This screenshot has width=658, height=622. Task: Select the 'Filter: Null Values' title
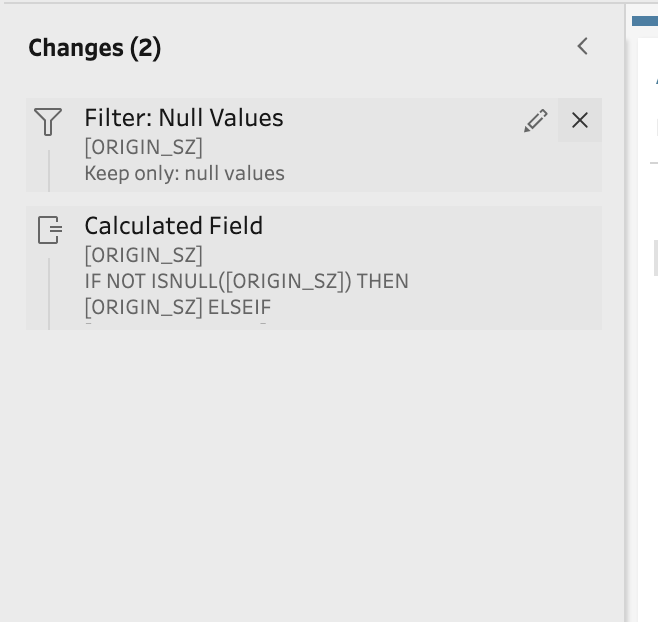coord(184,118)
